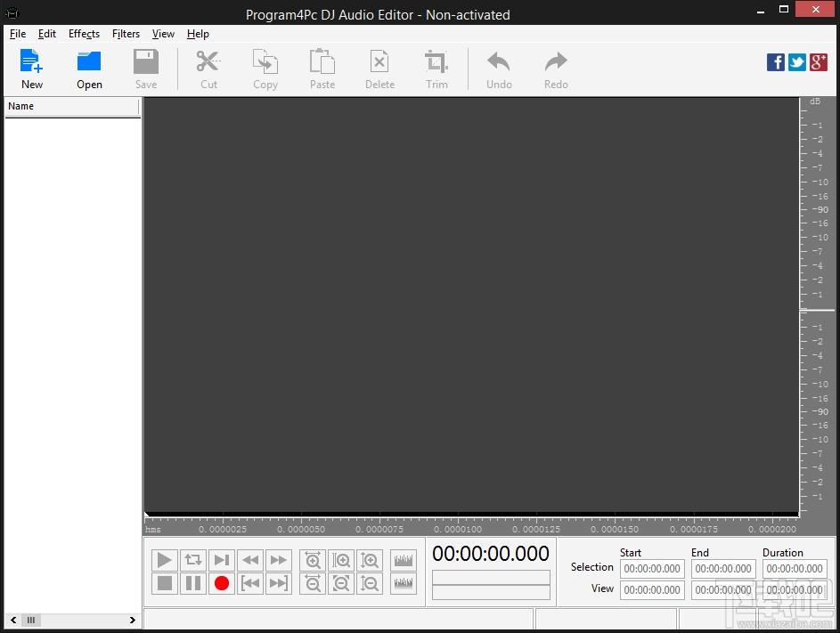The height and width of the screenshot is (633, 840).
Task: Click the waveform editing area
Action: tap(471, 305)
